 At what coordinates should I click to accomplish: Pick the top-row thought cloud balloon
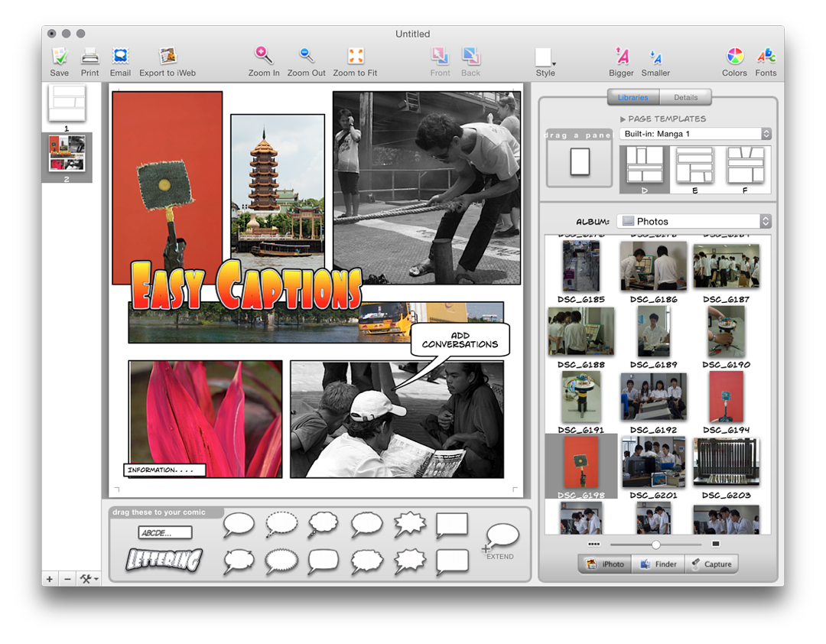(x=323, y=523)
